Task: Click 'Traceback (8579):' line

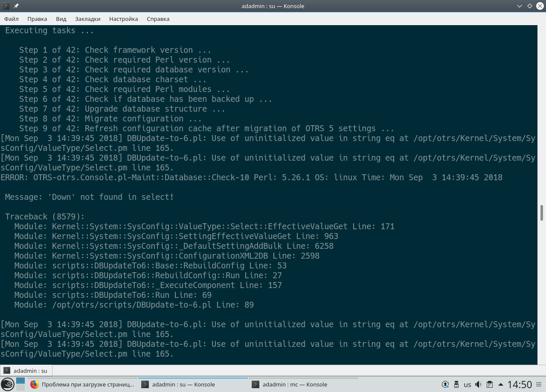Action: [x=45, y=216]
